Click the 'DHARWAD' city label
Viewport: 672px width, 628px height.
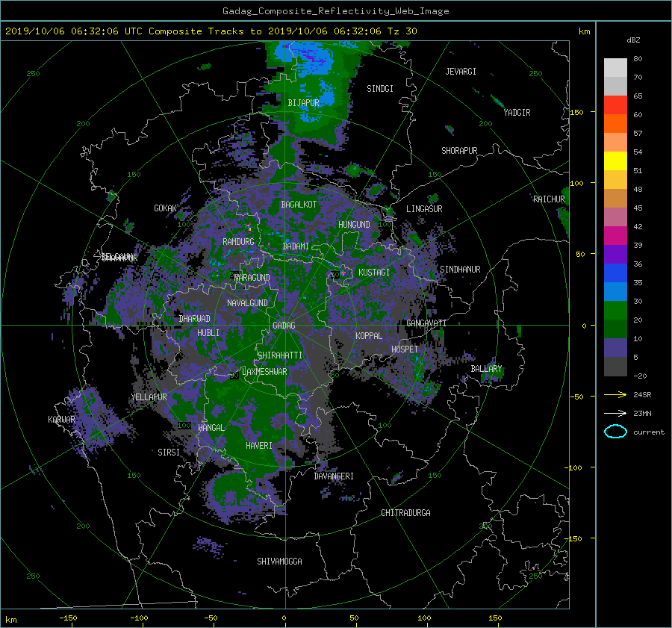195,319
